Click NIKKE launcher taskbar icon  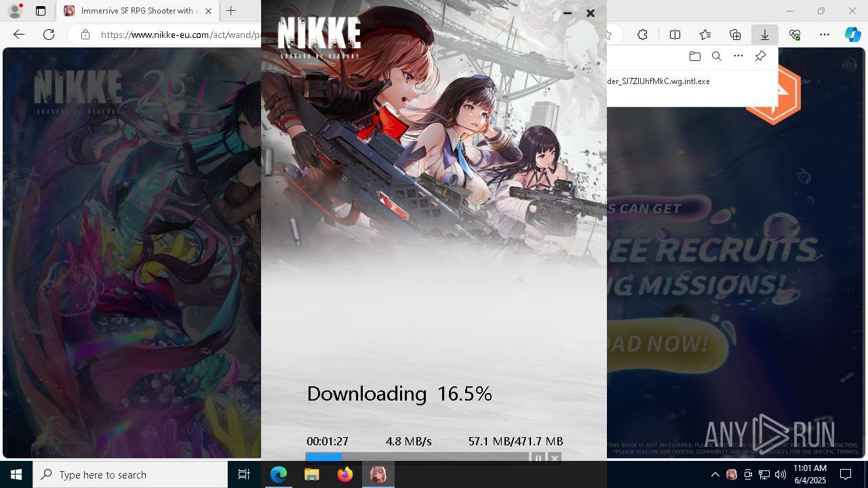click(378, 474)
